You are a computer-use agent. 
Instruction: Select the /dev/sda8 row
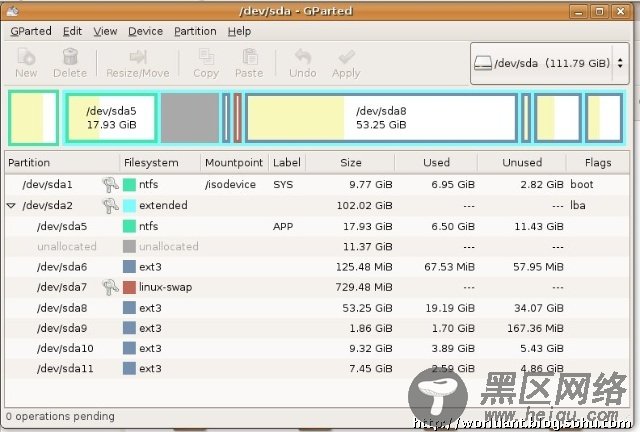317,307
